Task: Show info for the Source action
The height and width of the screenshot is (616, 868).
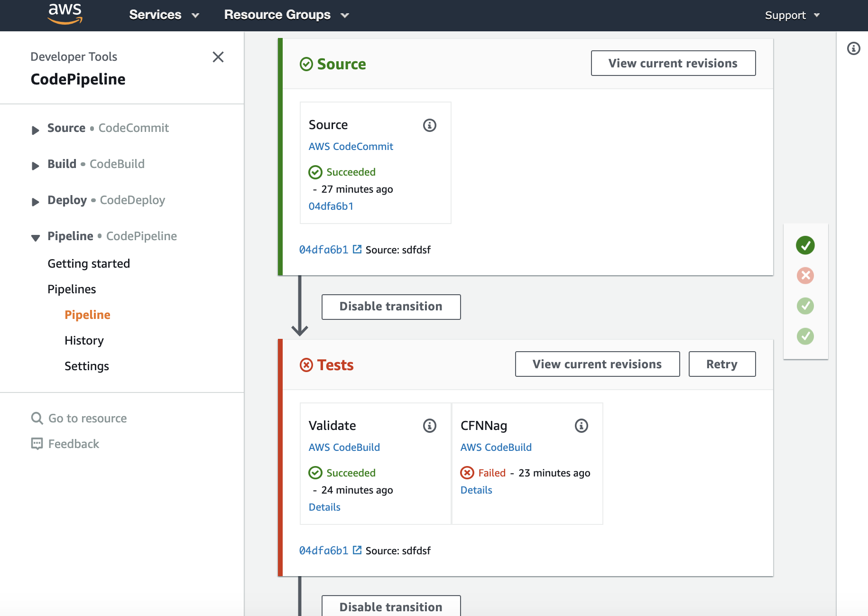Action: coord(430,125)
